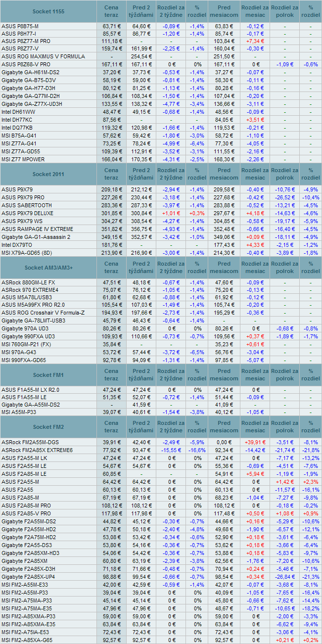Click the Intel DQ77KB product name

click(x=17, y=128)
